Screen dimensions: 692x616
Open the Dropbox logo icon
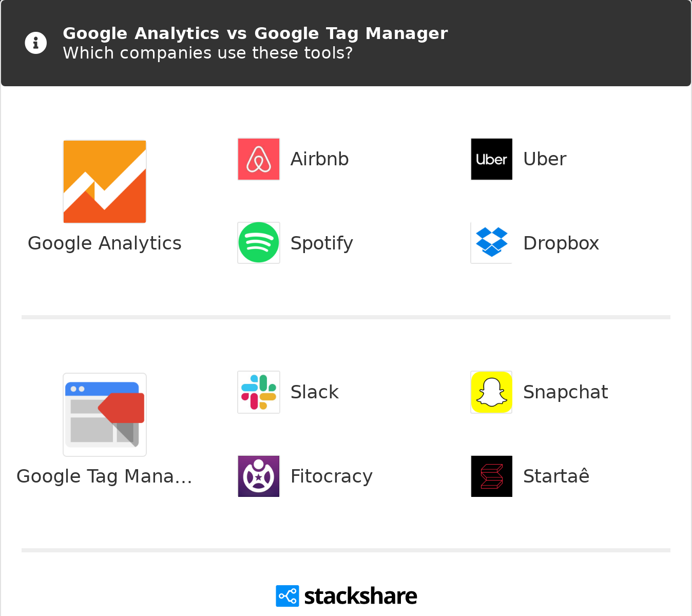click(491, 243)
